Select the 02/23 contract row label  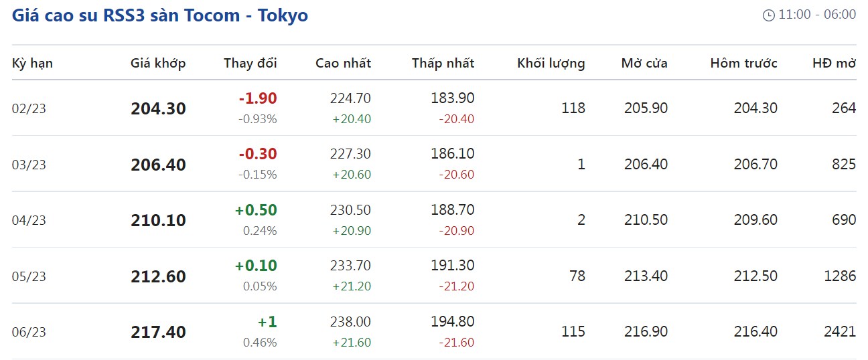[x=29, y=108]
